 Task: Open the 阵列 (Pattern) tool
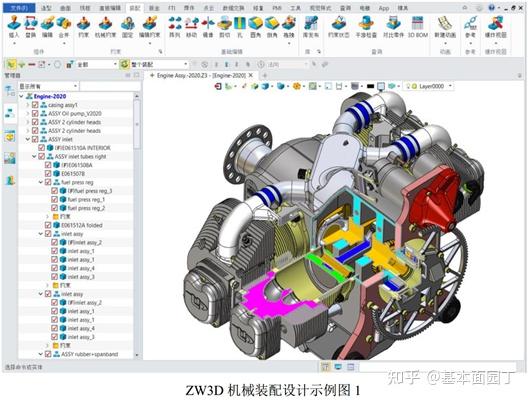coord(174,27)
